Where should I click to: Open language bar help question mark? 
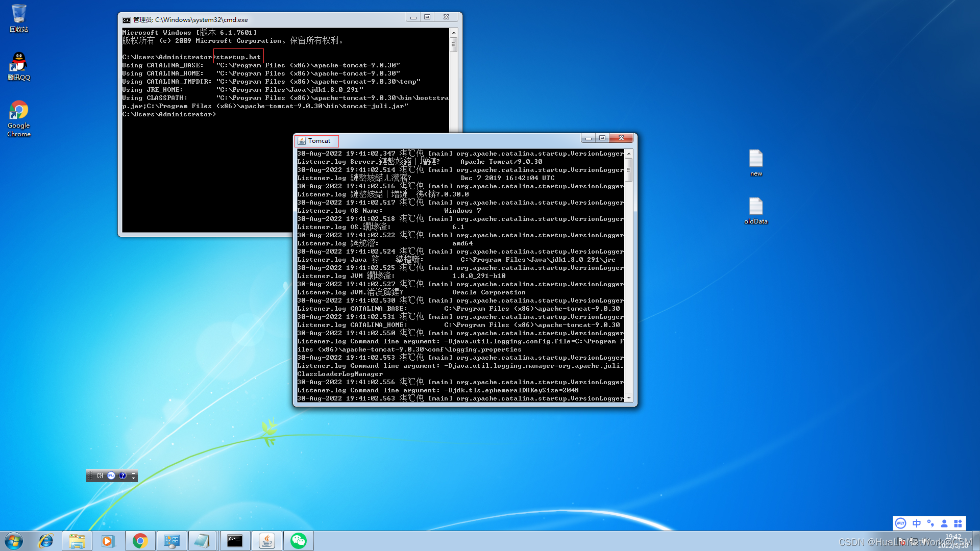[x=122, y=475]
